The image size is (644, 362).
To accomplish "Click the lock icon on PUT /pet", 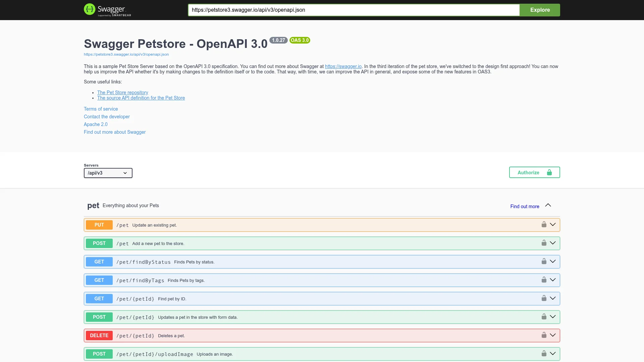I will click(x=543, y=225).
